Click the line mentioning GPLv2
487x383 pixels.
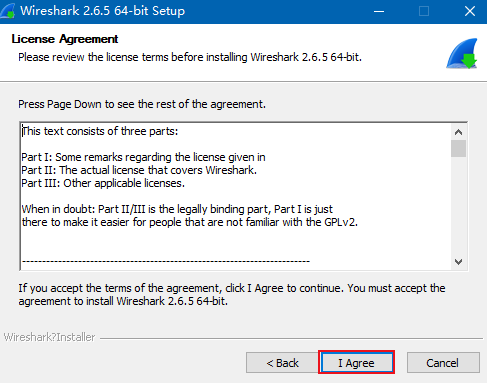point(190,222)
